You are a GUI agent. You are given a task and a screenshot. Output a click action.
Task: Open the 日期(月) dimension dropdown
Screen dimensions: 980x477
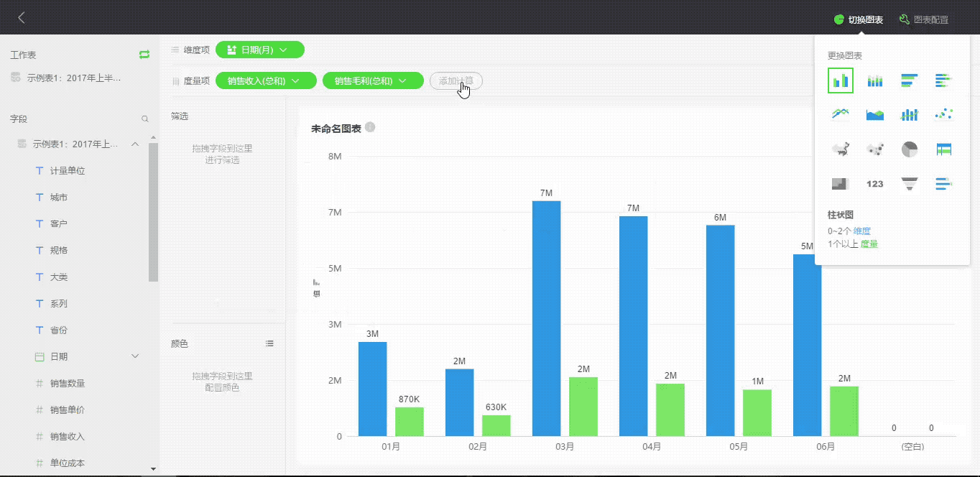[260, 50]
